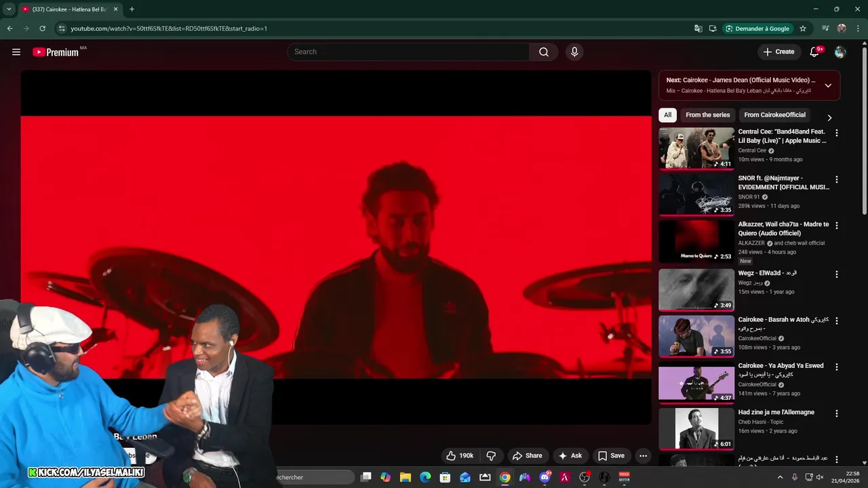Reload the page

(42, 28)
